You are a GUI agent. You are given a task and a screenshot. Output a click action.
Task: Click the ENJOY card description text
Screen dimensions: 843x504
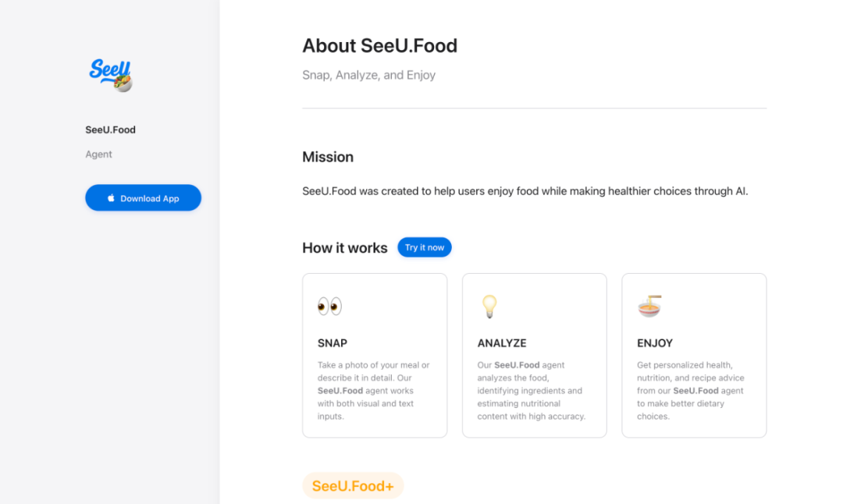click(x=690, y=390)
